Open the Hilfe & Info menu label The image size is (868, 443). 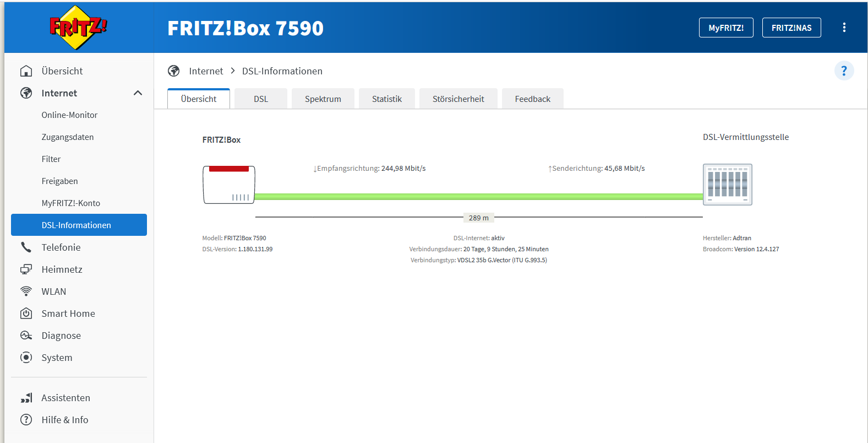65,420
